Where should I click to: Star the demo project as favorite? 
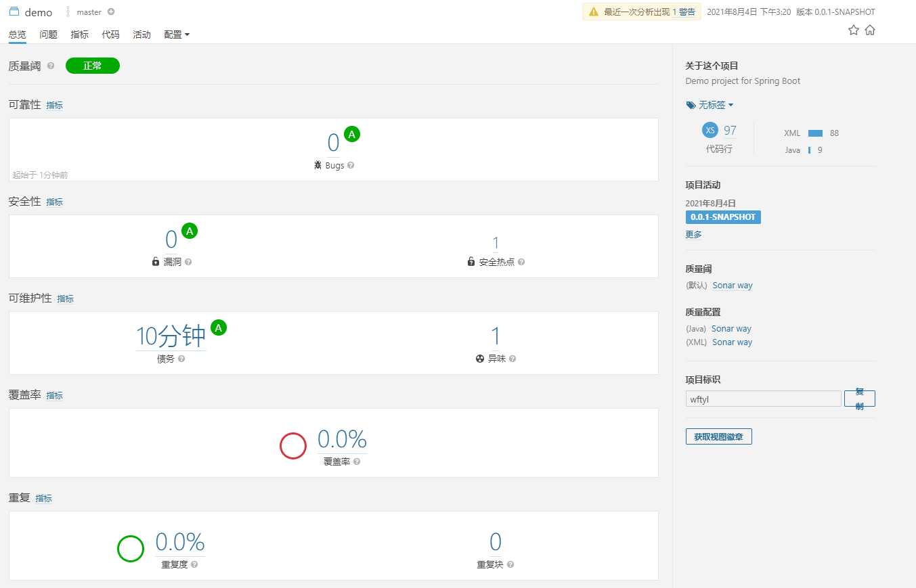click(x=853, y=30)
